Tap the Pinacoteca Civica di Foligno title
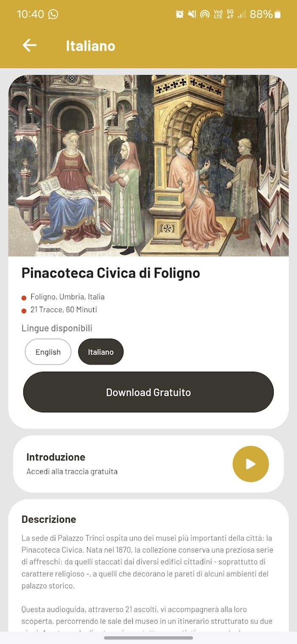The height and width of the screenshot is (644, 297). pos(111,273)
